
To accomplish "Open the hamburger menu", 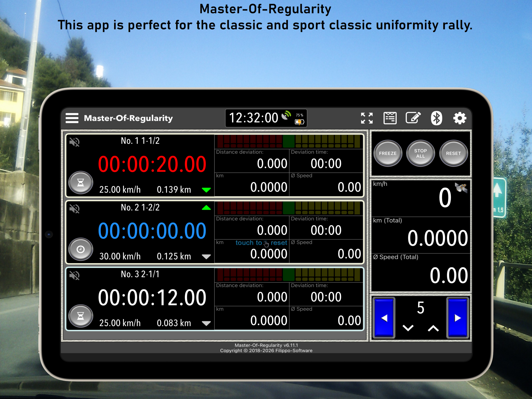I will click(x=72, y=118).
